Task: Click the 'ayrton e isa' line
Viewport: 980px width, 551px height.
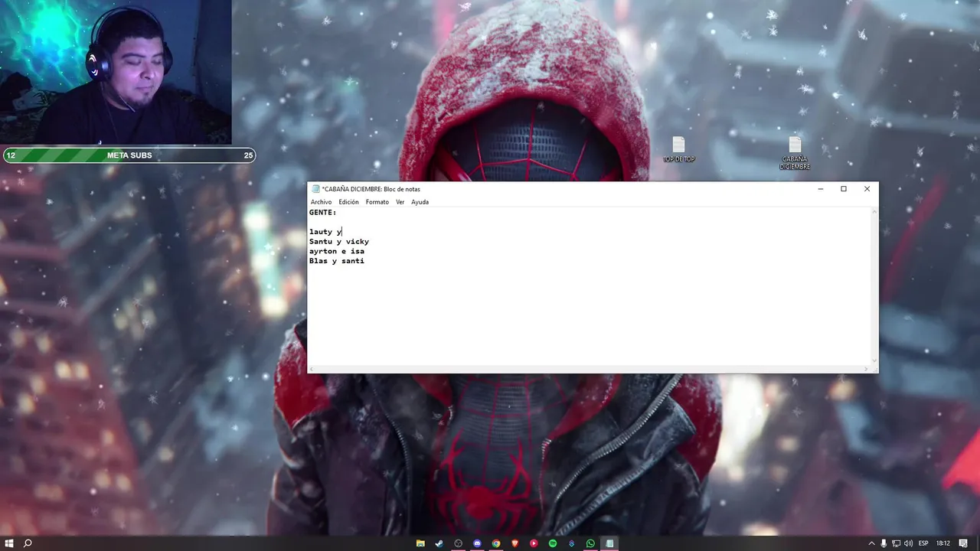Action: coord(337,251)
